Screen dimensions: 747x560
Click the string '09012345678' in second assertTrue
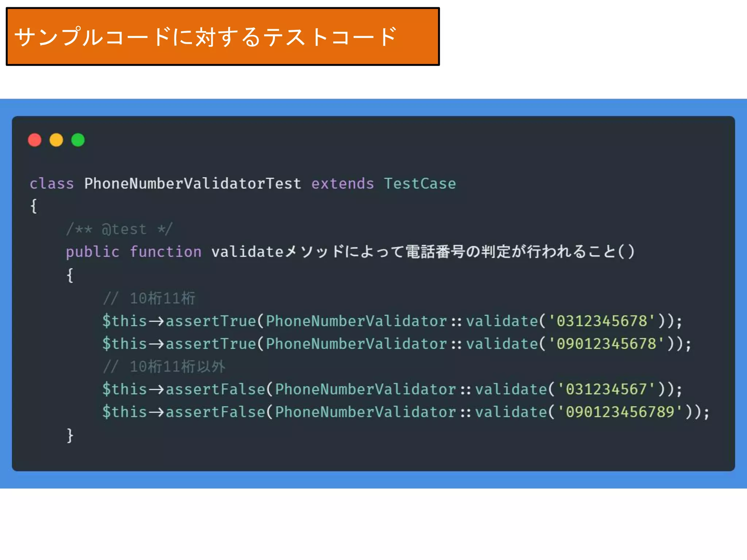click(606, 343)
